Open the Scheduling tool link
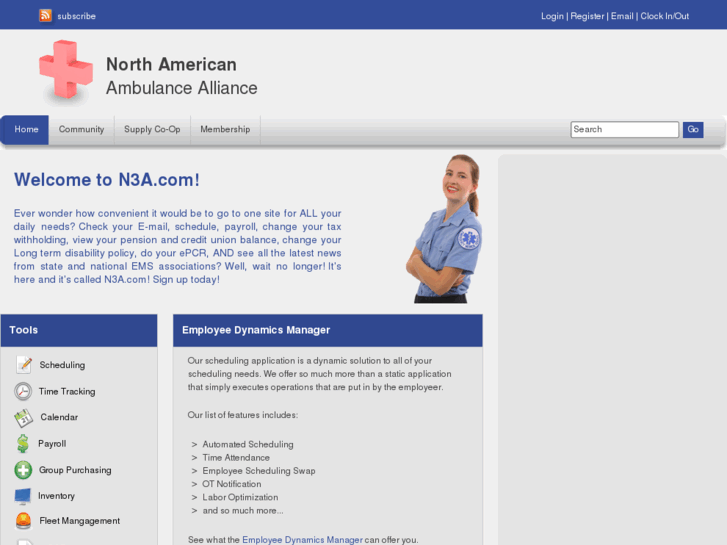 (x=62, y=365)
